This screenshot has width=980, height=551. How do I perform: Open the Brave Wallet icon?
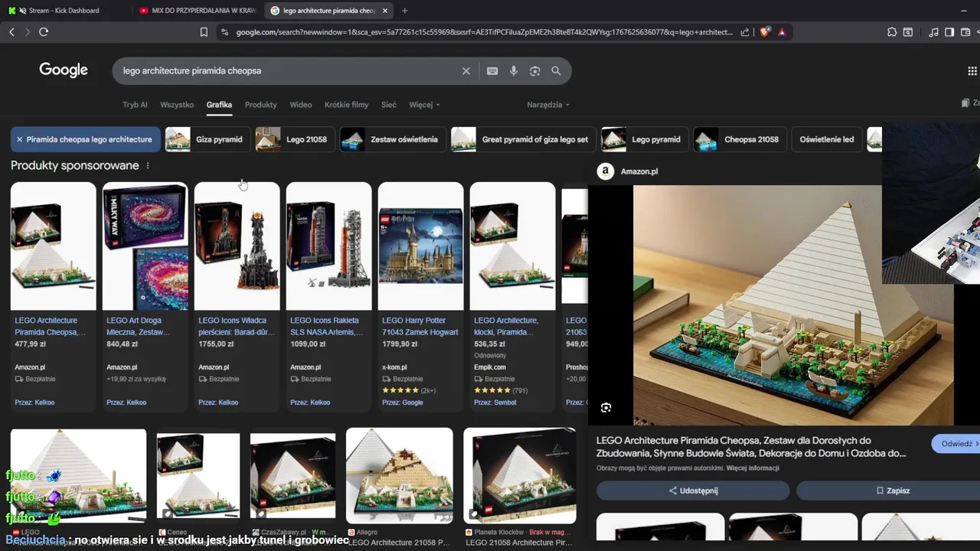(x=965, y=32)
